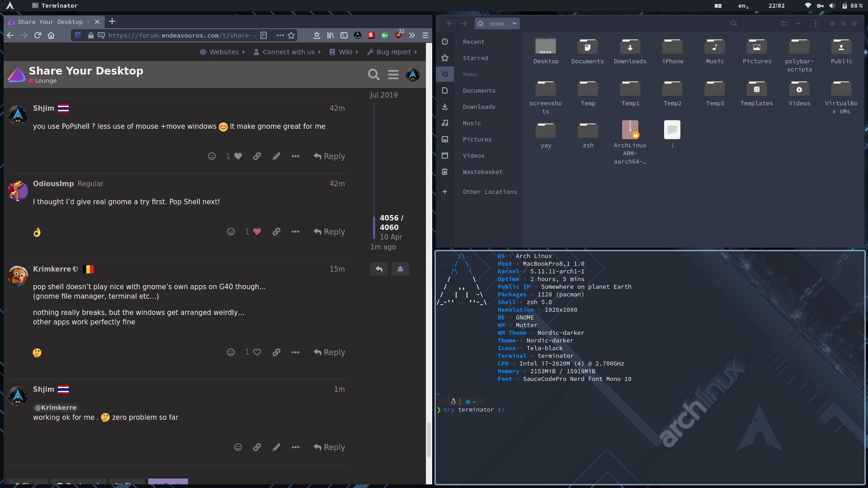Open forum hamburger menu icon

click(393, 75)
